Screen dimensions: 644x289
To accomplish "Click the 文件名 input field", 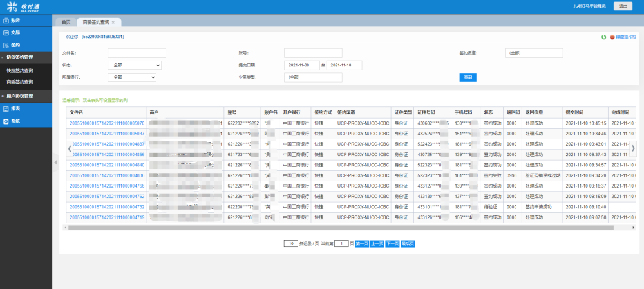I will (x=137, y=53).
